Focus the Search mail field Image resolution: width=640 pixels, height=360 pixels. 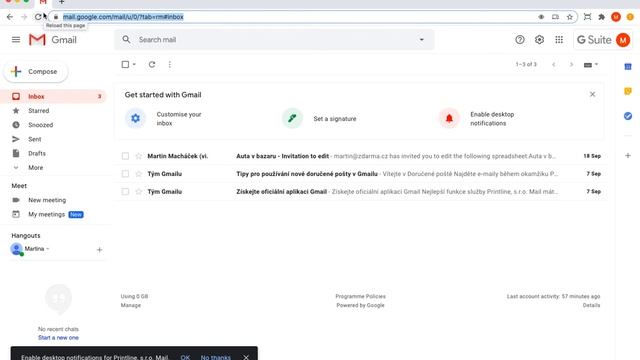click(273, 40)
